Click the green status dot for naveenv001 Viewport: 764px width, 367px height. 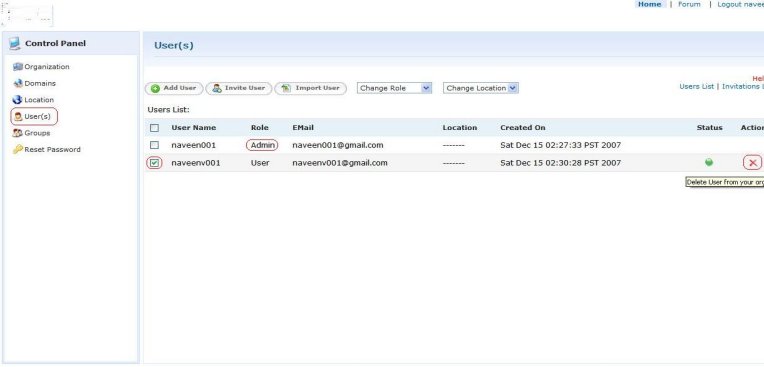click(709, 163)
